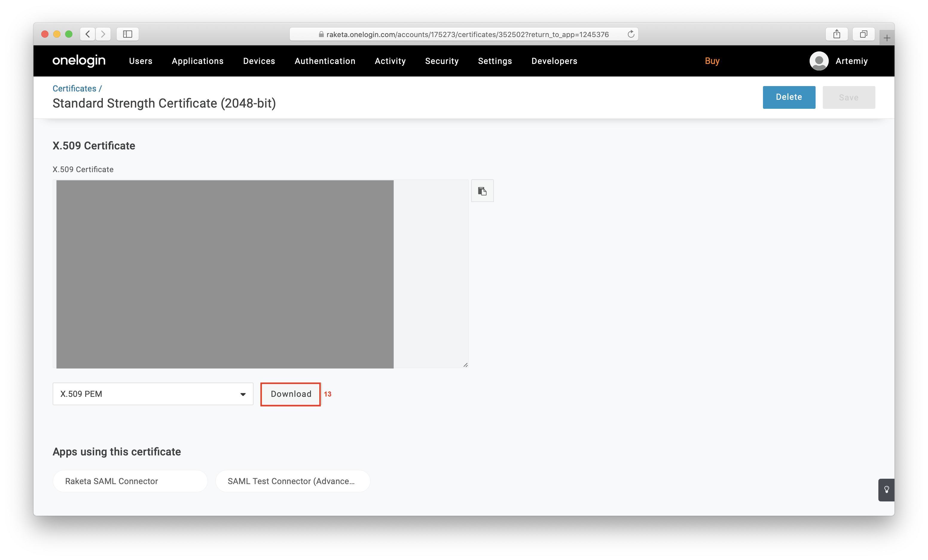928x560 pixels.
Task: Open the Raketa SAML Connector app
Action: pos(130,481)
